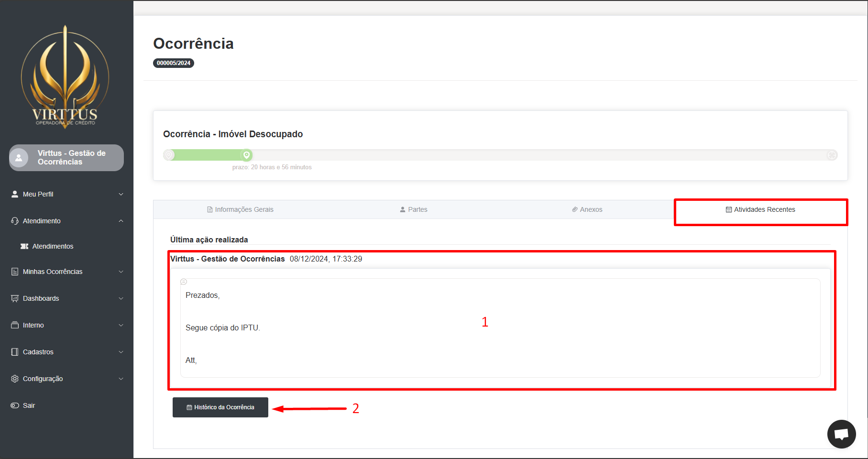Click the Atendimento headset icon
Viewport: 868px width, 459px height.
15,221
